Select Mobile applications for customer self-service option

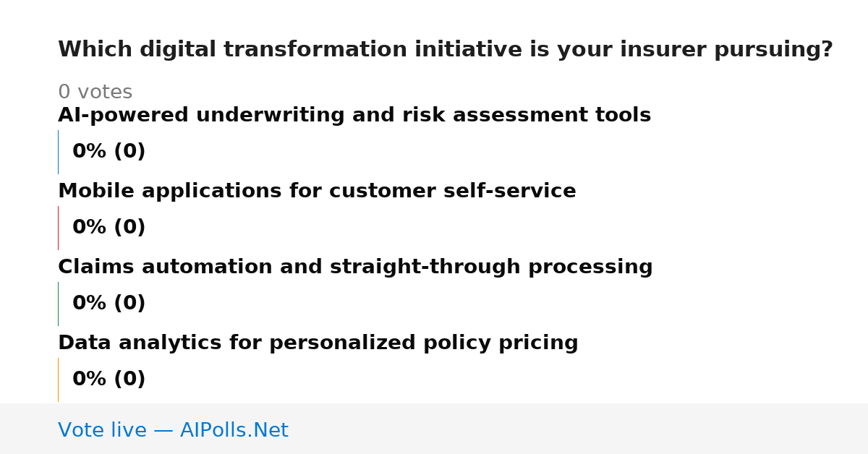point(317,192)
